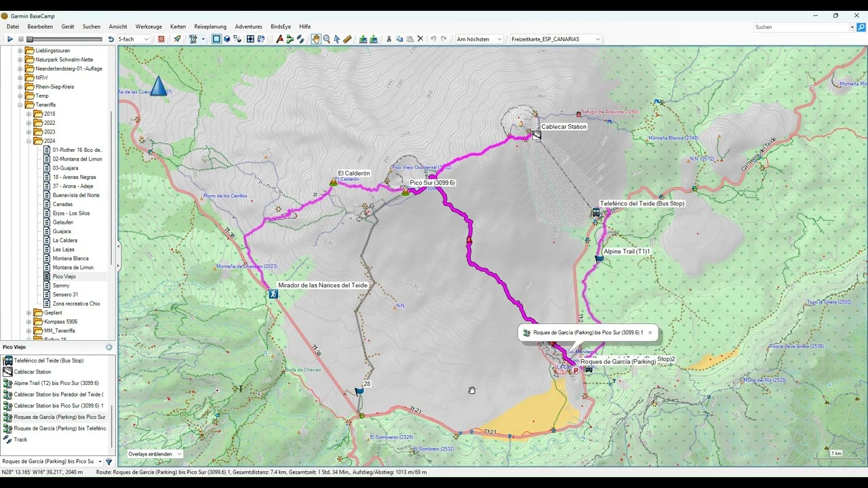868x488 pixels.
Task: Open the Reiseplanung menu
Action: point(210,26)
